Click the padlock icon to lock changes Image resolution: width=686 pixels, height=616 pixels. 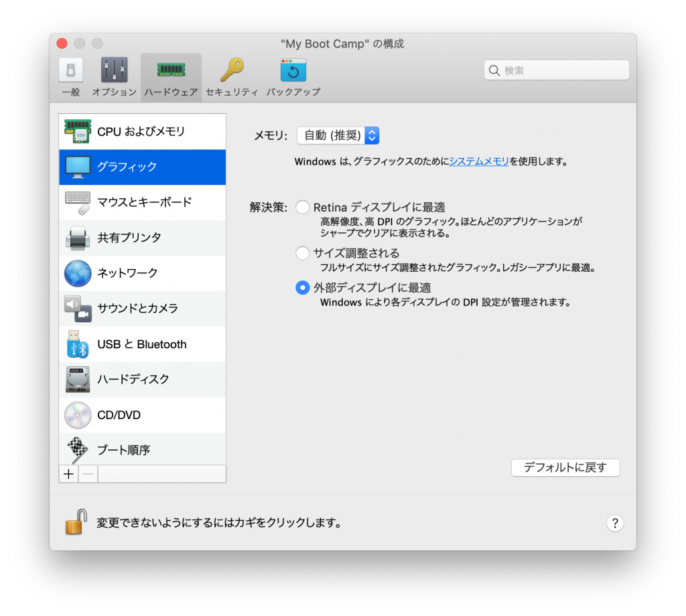(76, 522)
